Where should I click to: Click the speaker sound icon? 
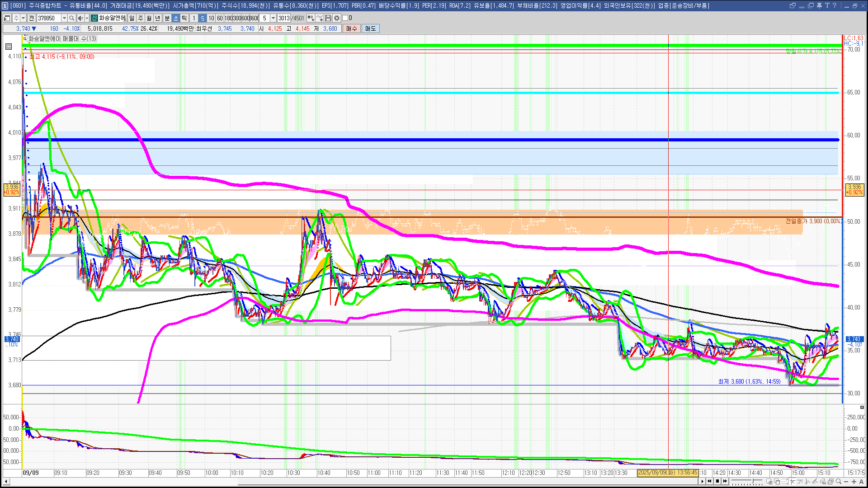80,18
